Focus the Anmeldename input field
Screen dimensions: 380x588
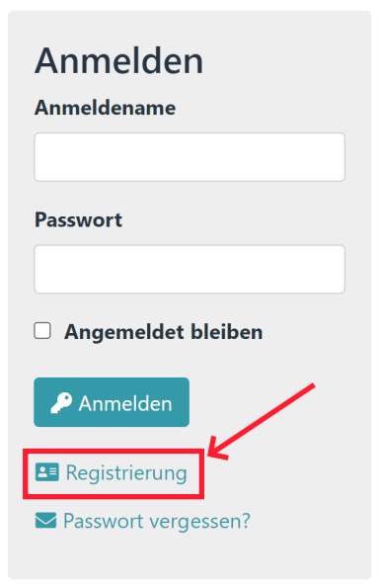pos(190,157)
